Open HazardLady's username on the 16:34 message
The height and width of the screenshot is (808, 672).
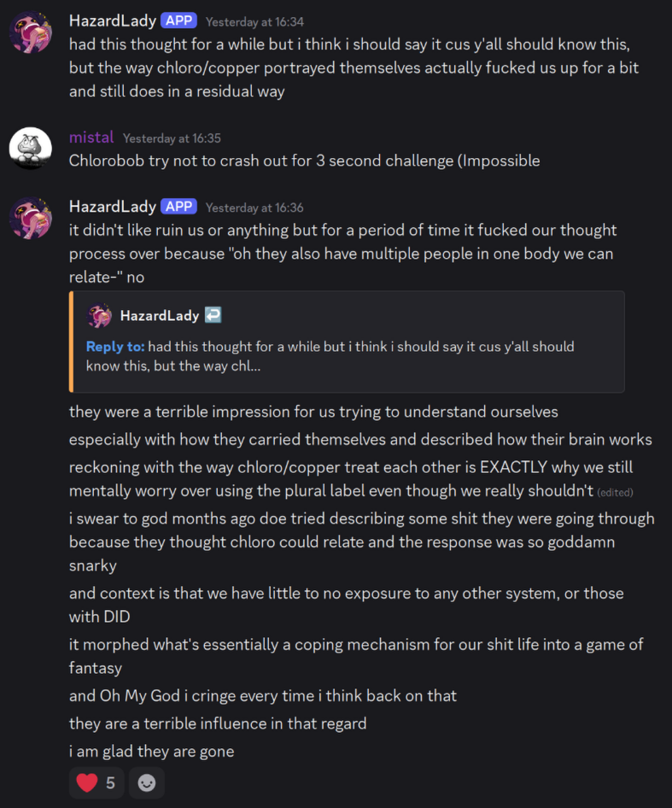[x=113, y=20]
